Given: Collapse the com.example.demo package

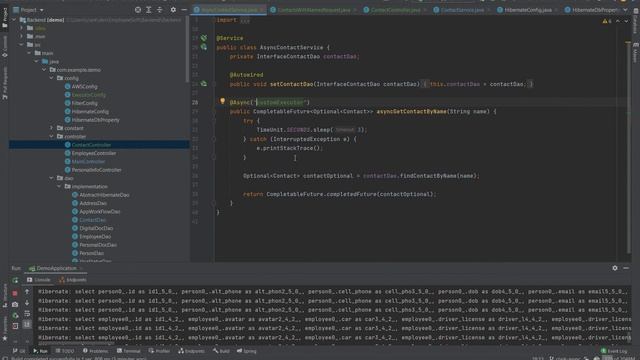Looking at the screenshot, I should [x=44, y=70].
